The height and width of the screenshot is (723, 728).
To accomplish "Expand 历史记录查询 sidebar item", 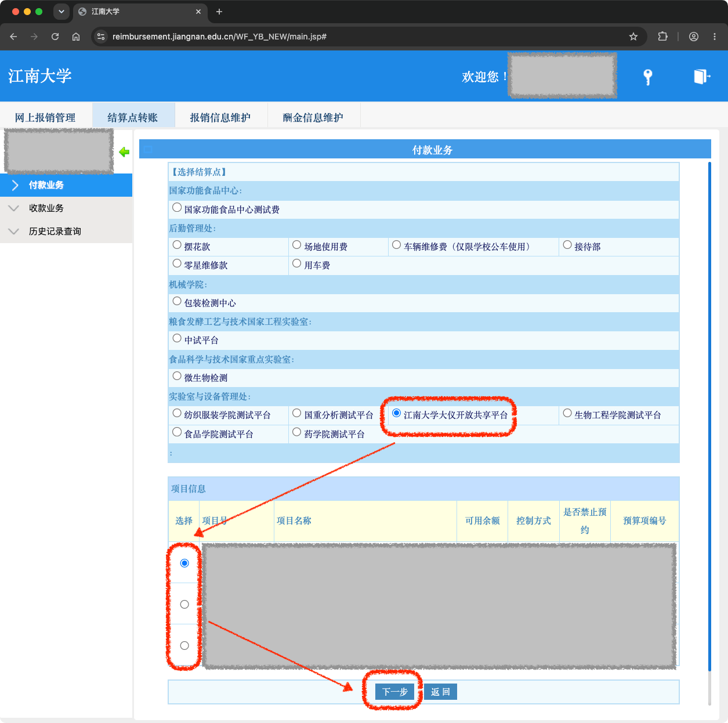I will coord(66,232).
